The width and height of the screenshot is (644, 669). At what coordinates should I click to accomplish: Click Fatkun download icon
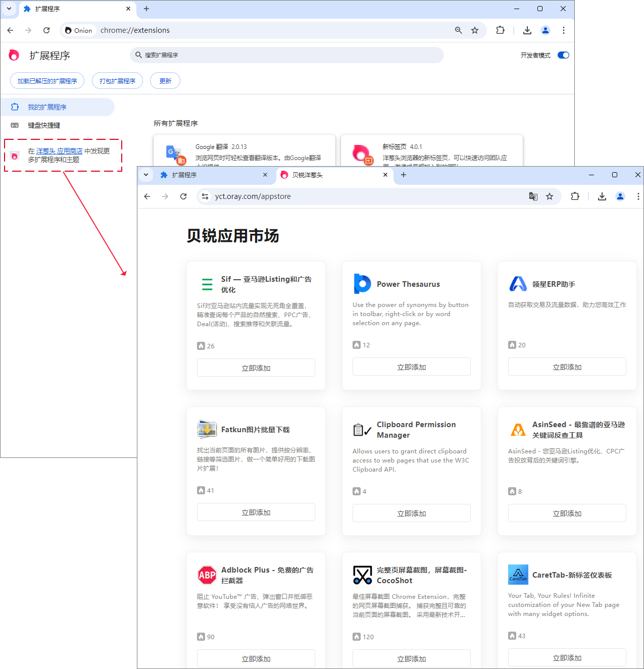point(207,429)
